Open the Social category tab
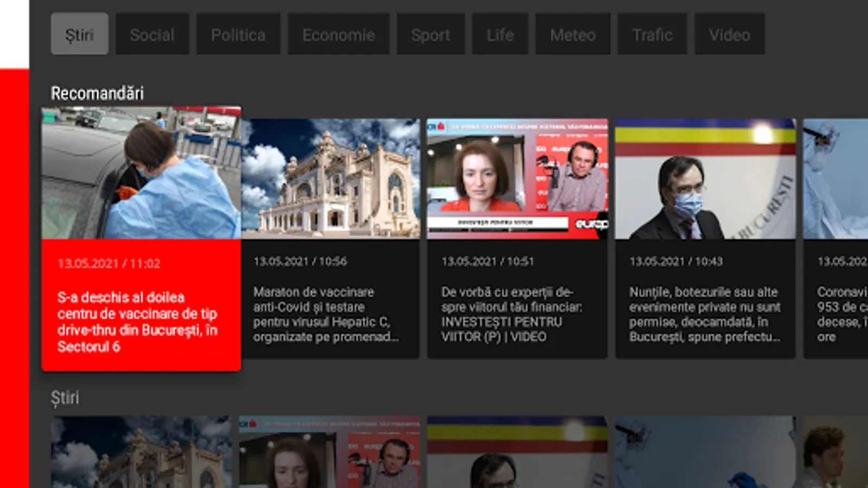This screenshot has height=488, width=868. [152, 34]
